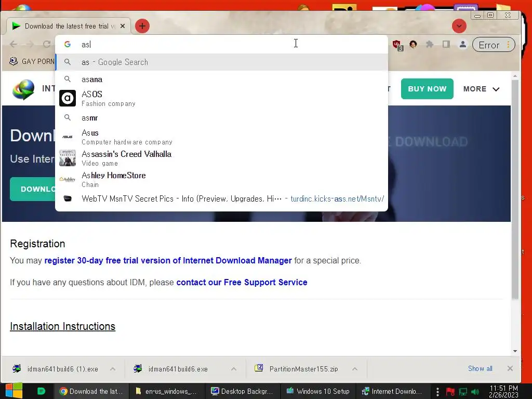532x399 pixels.
Task: Click the scrollbar down arrow
Action: [515, 351]
